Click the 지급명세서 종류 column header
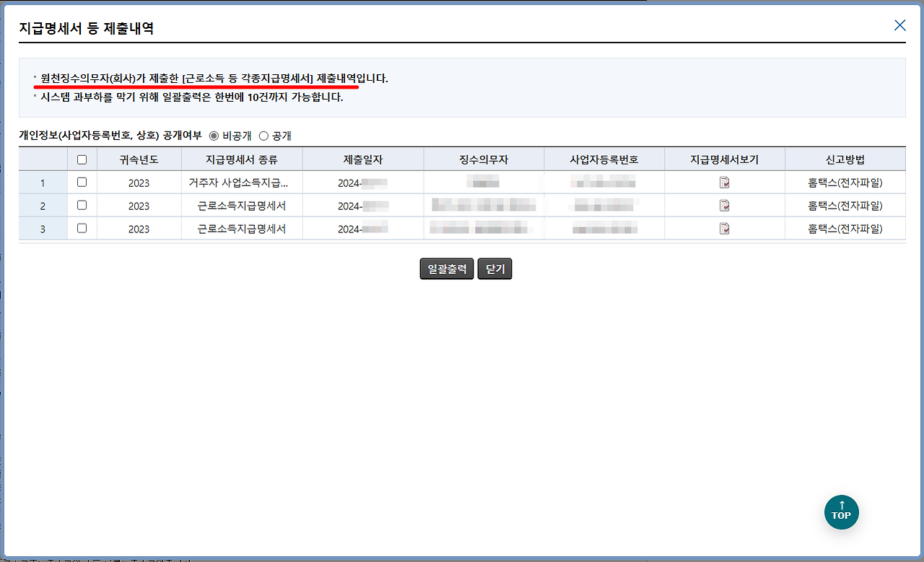 click(x=242, y=159)
